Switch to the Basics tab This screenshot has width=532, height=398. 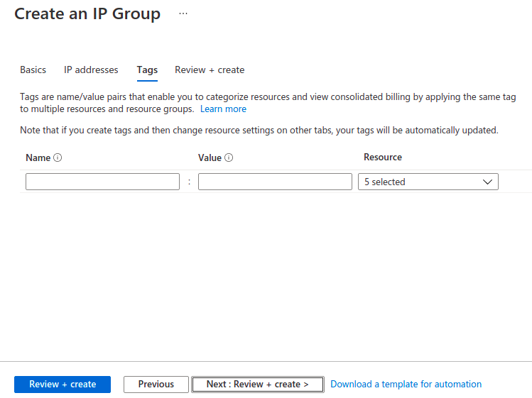click(x=33, y=70)
